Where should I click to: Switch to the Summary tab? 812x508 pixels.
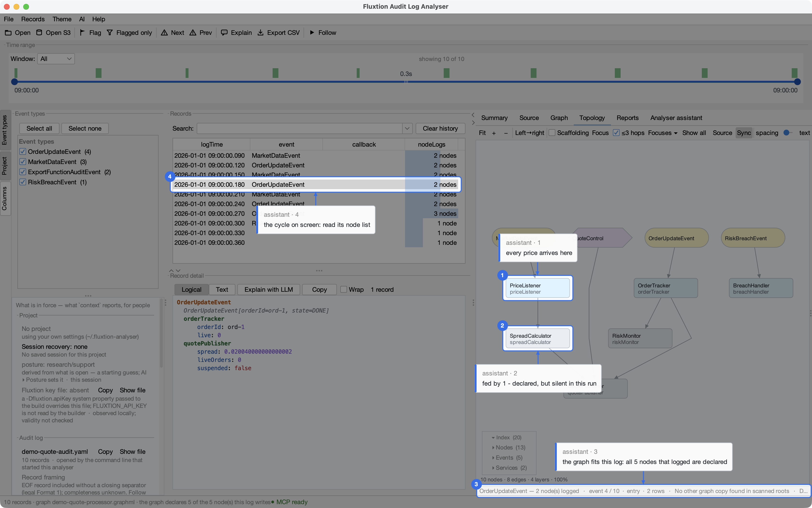pyautogui.click(x=494, y=118)
